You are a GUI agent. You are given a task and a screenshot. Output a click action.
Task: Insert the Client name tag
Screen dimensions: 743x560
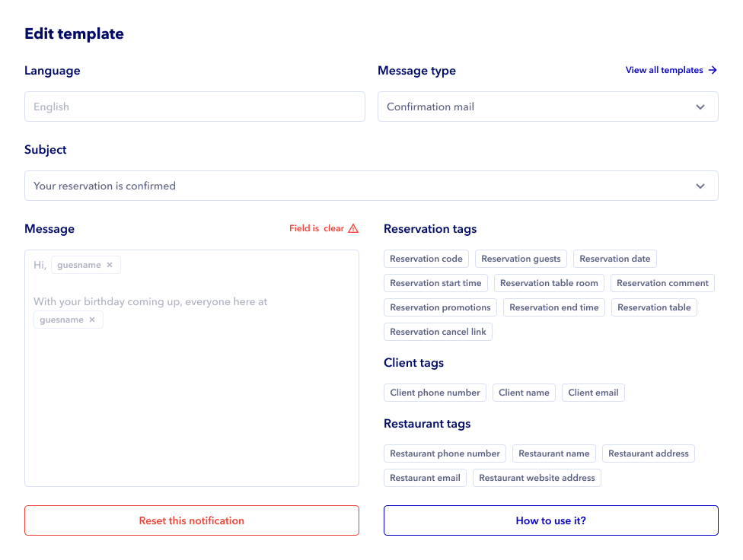(524, 393)
